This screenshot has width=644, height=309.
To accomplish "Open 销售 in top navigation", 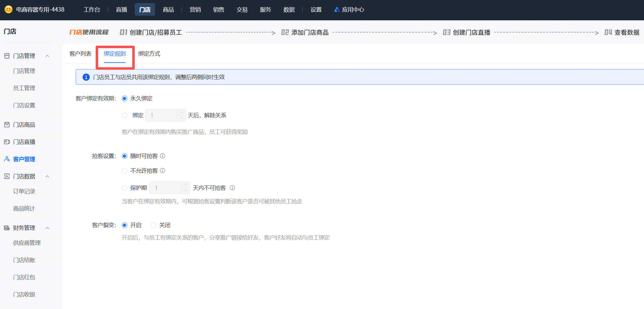I will (219, 10).
